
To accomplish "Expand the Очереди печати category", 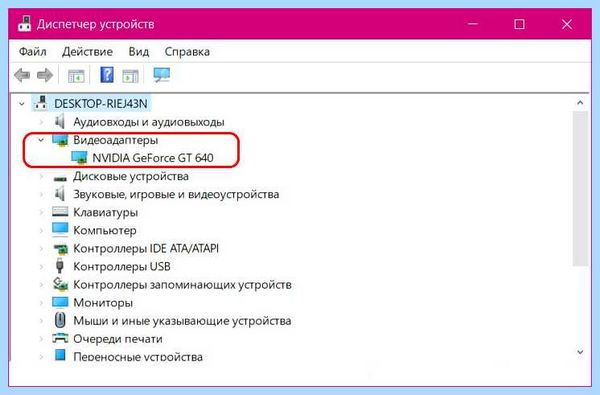I will [x=41, y=339].
